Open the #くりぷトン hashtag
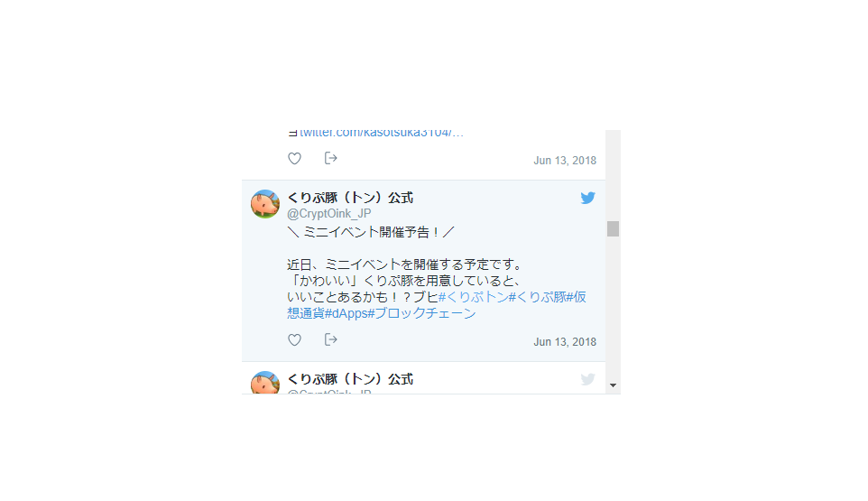868x501 pixels. click(474, 297)
